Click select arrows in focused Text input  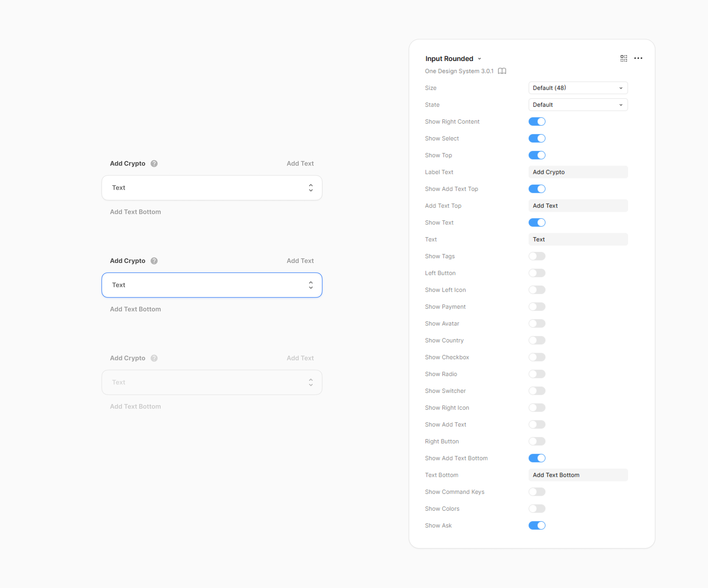311,285
